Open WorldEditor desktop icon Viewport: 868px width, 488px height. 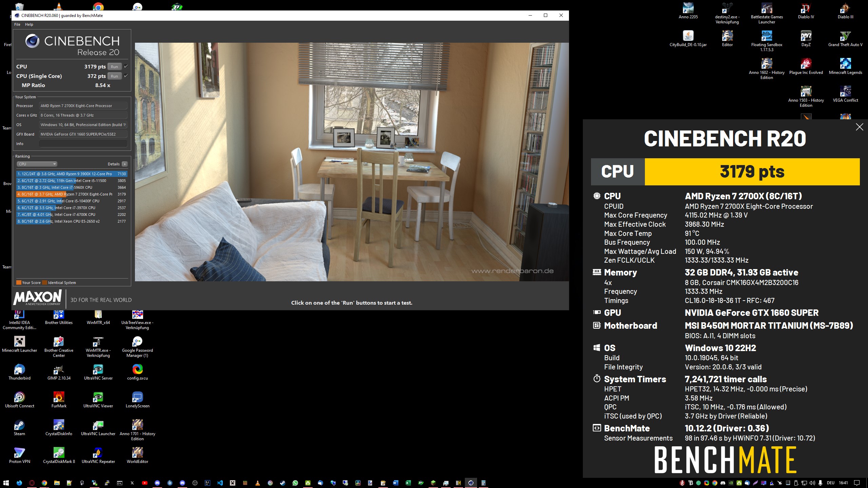(x=137, y=455)
